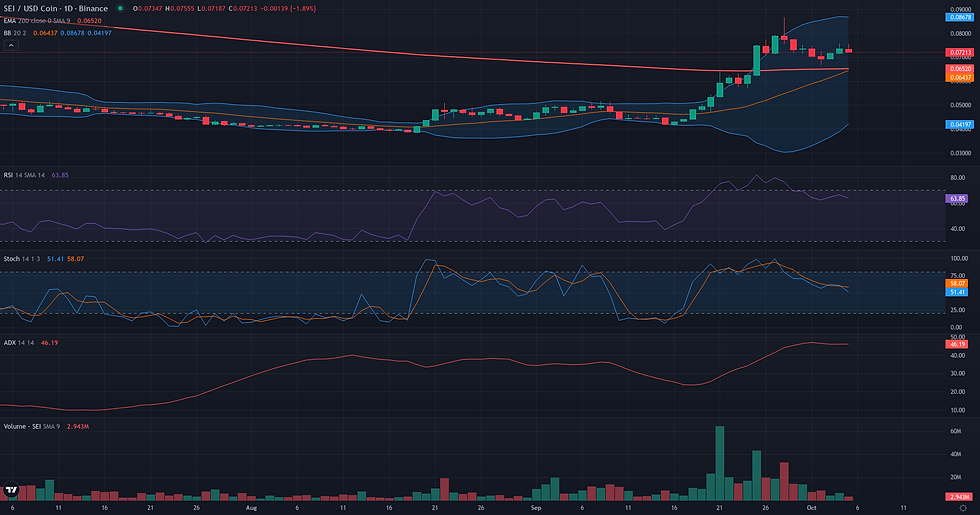Click the 10.00 ADX scale label
The width and height of the screenshot is (980, 515).
click(x=958, y=411)
